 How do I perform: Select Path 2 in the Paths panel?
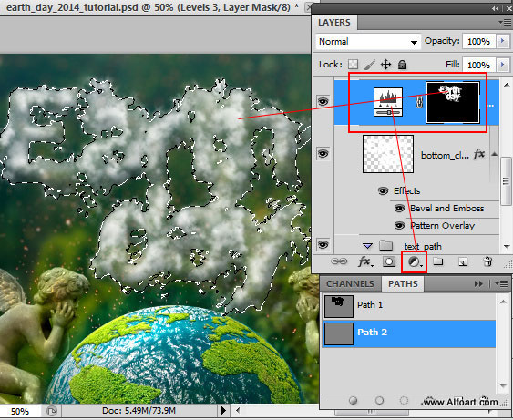[x=408, y=333]
